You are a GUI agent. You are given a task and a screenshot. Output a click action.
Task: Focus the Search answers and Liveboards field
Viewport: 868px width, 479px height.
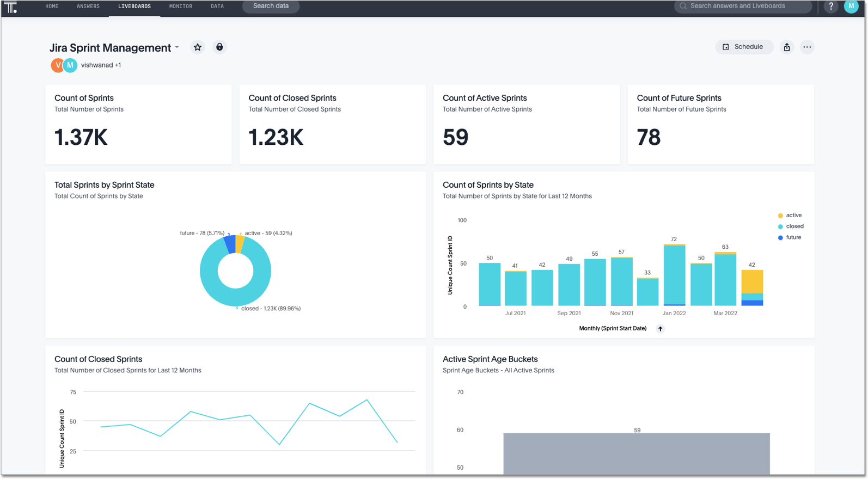743,7
